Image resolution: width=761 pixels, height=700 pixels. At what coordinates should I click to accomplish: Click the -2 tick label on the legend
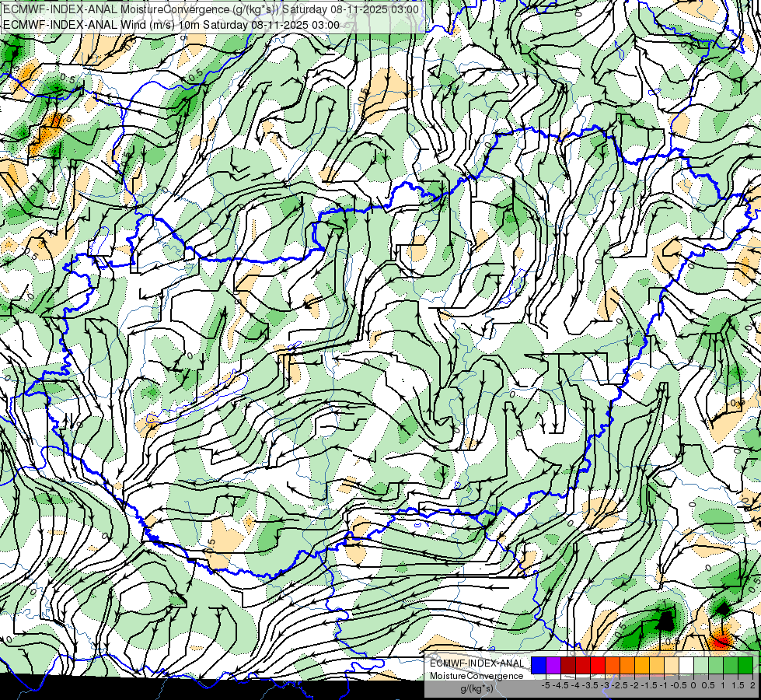634,685
